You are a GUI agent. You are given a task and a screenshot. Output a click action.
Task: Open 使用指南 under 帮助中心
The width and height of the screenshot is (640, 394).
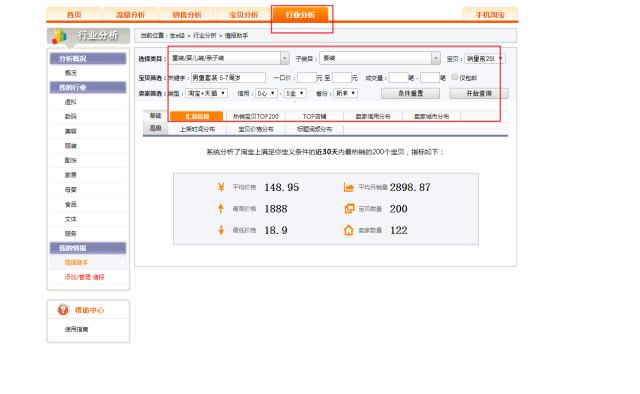[76, 329]
